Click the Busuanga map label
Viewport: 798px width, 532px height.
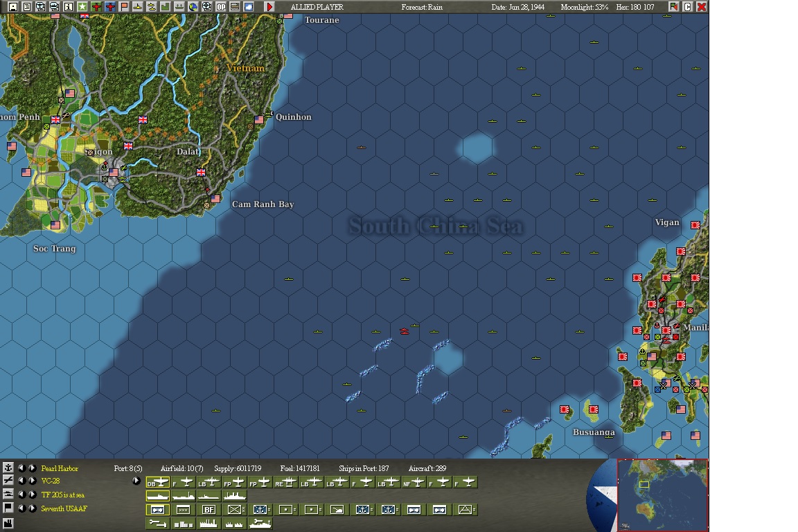point(594,432)
